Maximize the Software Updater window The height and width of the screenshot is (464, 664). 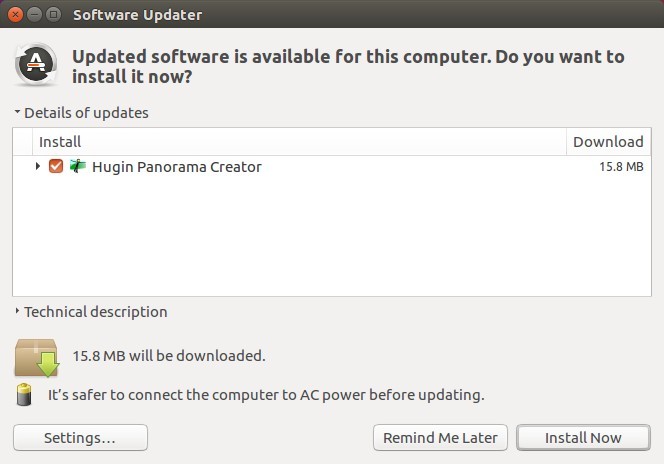(x=53, y=14)
